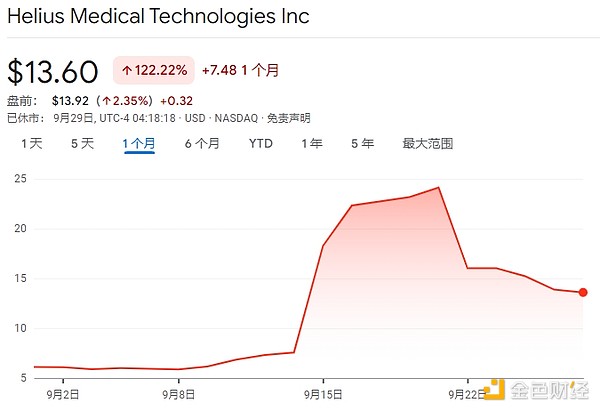The height and width of the screenshot is (411, 600).
Task: Click the red 122.22% change badge
Action: 153,72
